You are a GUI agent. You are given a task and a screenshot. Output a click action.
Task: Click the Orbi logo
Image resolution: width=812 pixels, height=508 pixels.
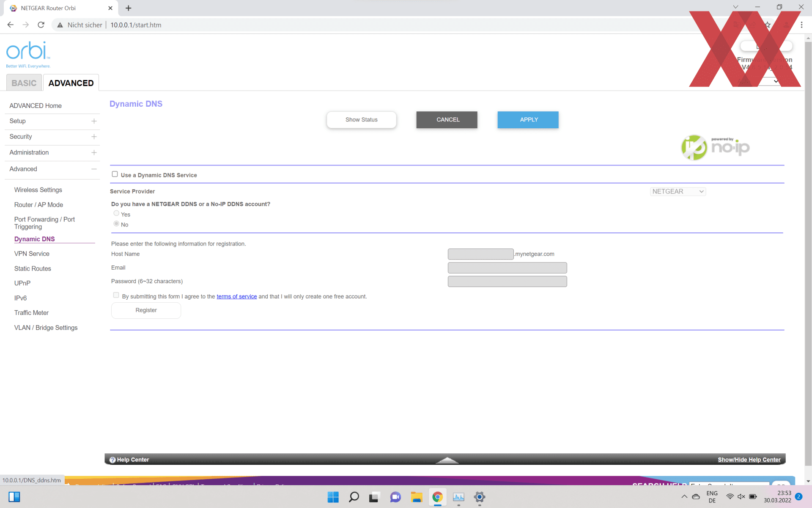pyautogui.click(x=28, y=55)
